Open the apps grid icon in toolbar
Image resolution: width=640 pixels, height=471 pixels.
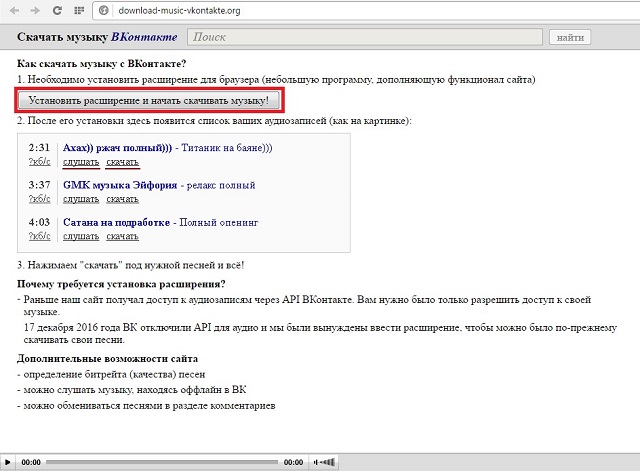click(79, 10)
